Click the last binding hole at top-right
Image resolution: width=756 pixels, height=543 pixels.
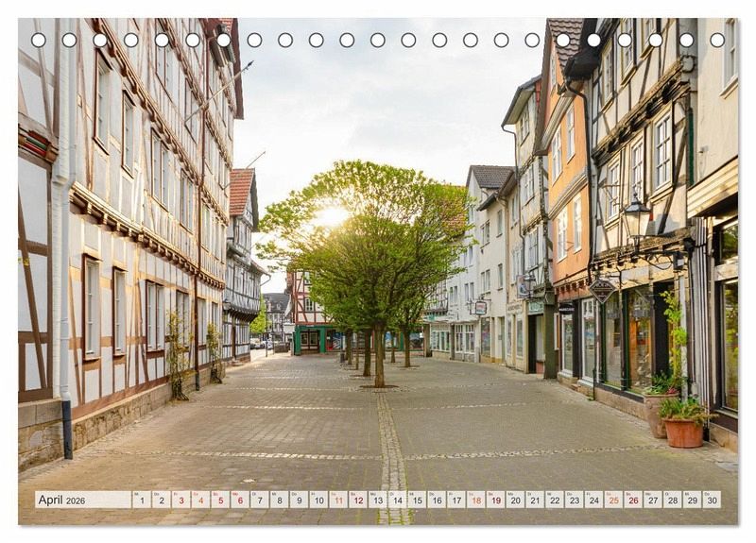pyautogui.click(x=716, y=40)
